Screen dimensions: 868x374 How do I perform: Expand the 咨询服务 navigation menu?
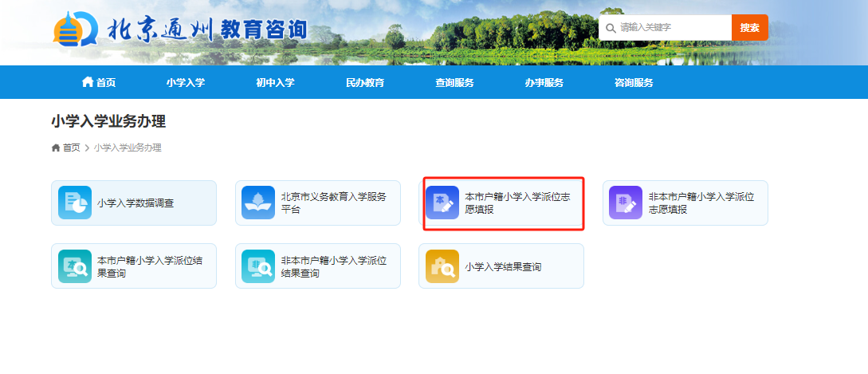[x=634, y=83]
